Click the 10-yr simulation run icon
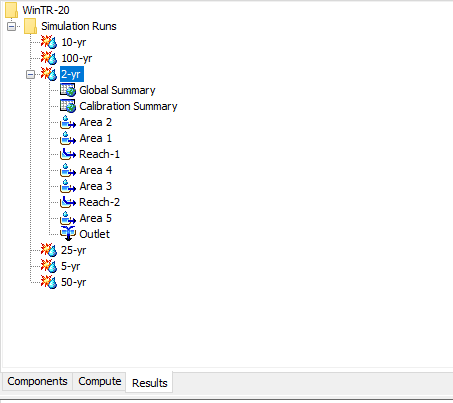This screenshot has width=453, height=403. tap(49, 42)
